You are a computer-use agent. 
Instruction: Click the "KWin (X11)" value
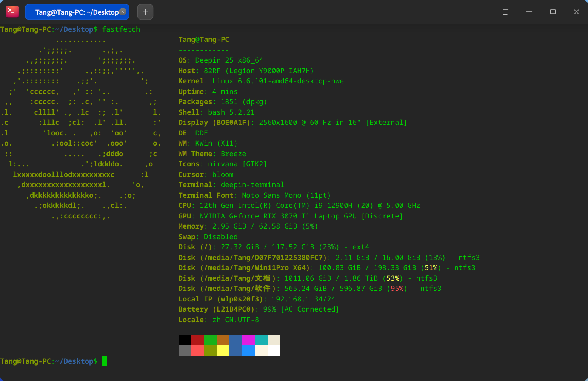tap(216, 143)
